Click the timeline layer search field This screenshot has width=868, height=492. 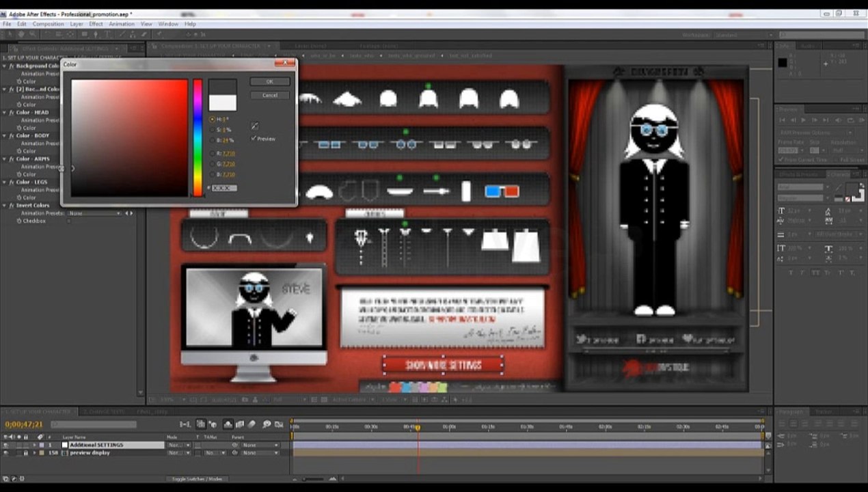point(94,424)
